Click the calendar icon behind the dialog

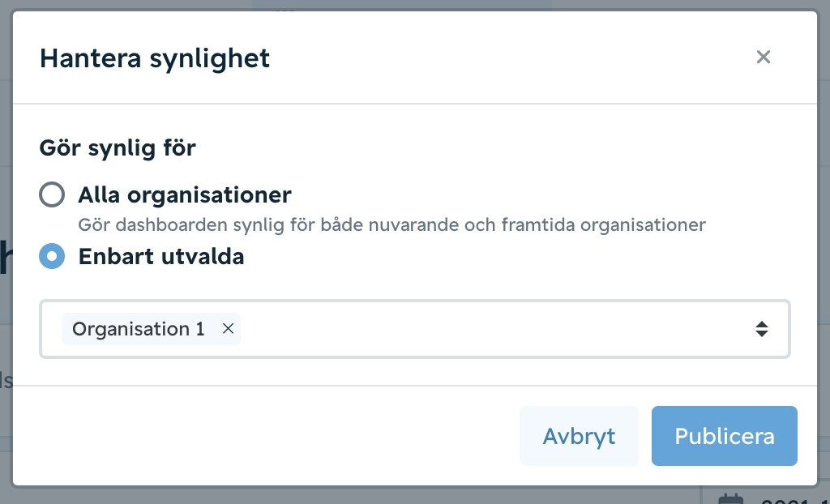tap(731, 498)
